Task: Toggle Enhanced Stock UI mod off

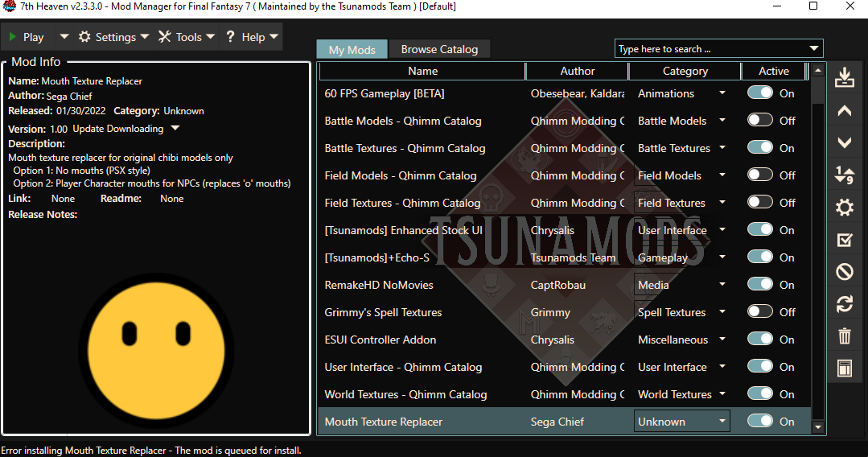Action: coord(759,230)
